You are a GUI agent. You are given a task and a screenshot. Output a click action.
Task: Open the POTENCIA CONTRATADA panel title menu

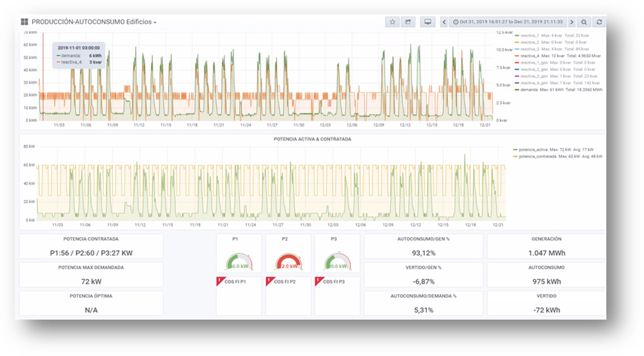91,239
